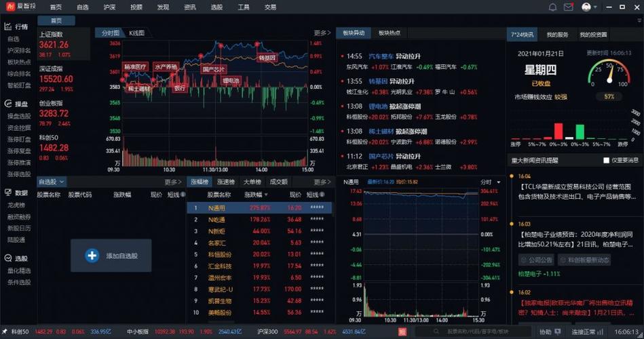Click the 公司公告 tag button
Image resolution: width=644 pixels, height=339 pixels.
coord(536,260)
